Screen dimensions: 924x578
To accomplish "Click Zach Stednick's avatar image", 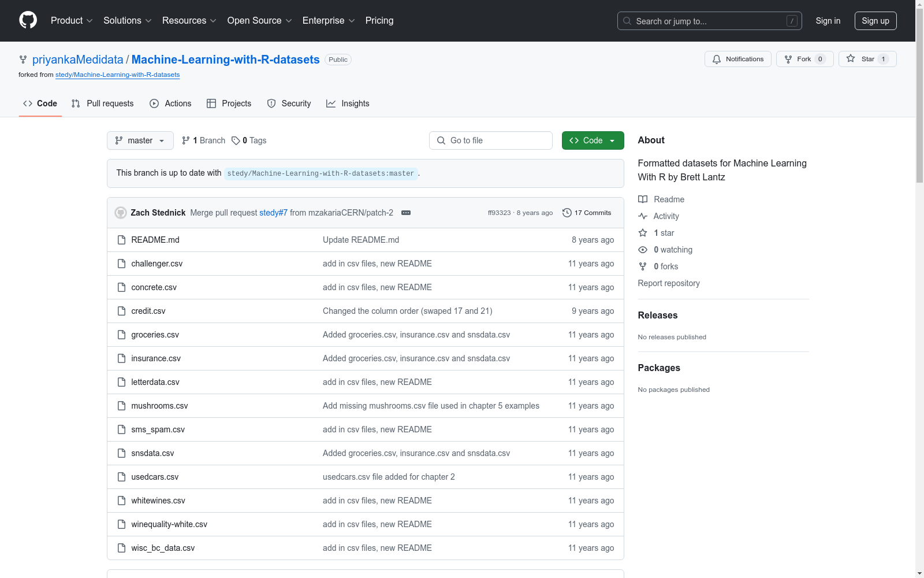I will point(121,213).
